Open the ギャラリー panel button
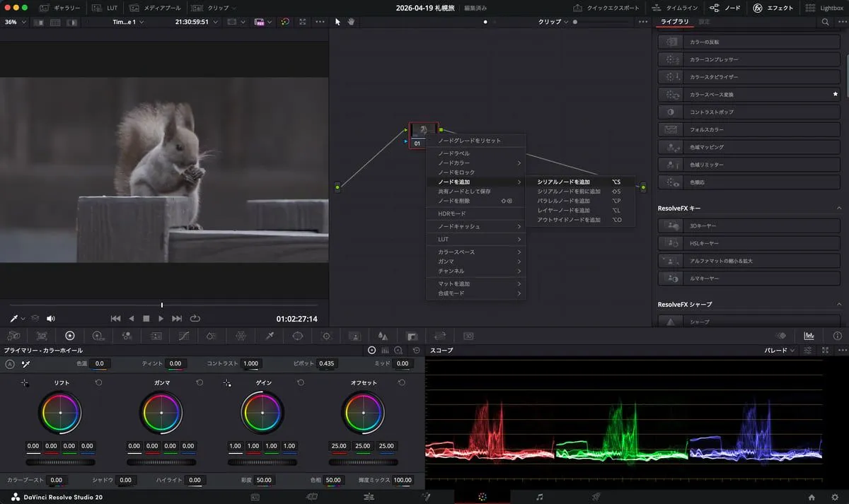The height and width of the screenshot is (504, 849). 61,8
